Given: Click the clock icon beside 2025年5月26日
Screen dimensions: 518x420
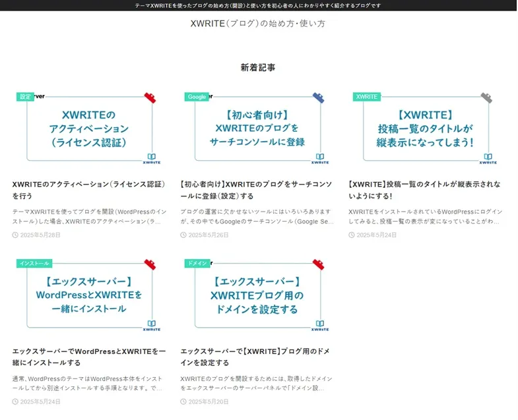Looking at the screenshot, I should click(x=183, y=235).
